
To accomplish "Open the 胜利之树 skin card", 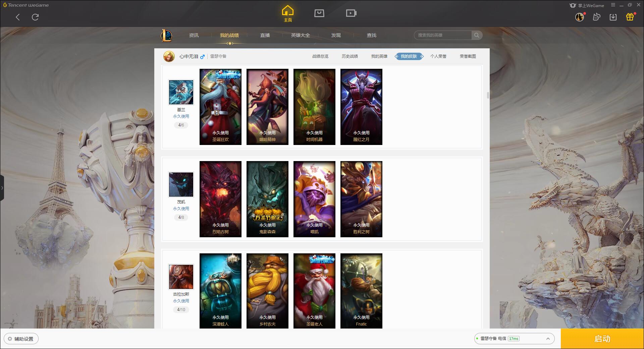I will pos(361,199).
